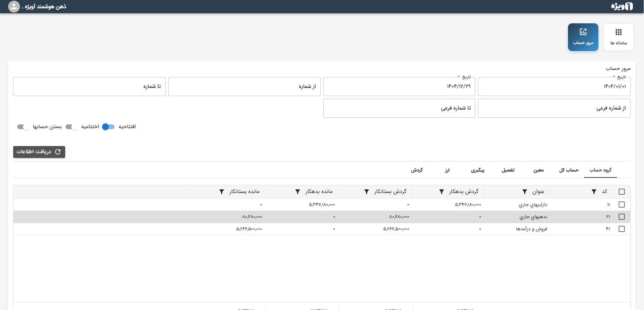Switch to the گردش tab
Image resolution: width=644 pixels, height=310 pixels.
[417, 170]
